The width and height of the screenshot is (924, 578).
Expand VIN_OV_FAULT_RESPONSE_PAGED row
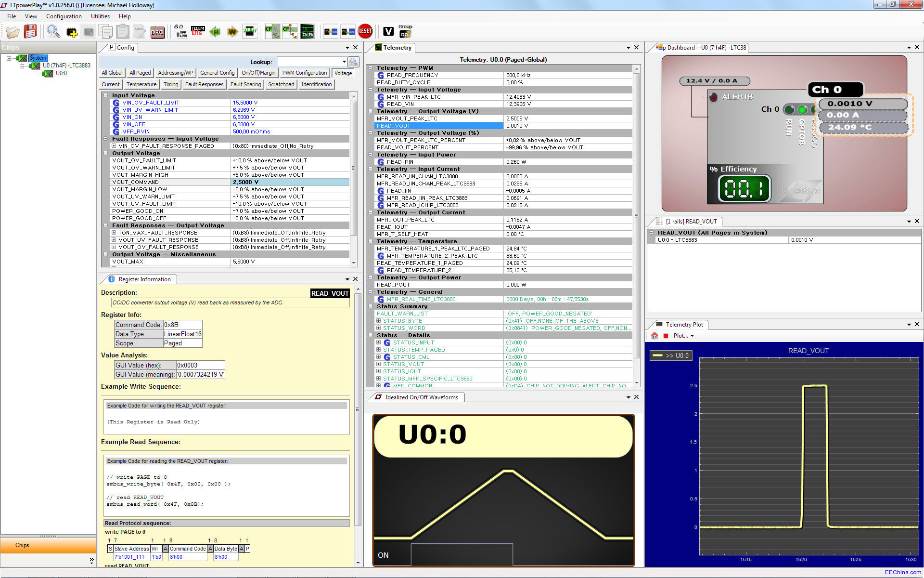pos(114,146)
